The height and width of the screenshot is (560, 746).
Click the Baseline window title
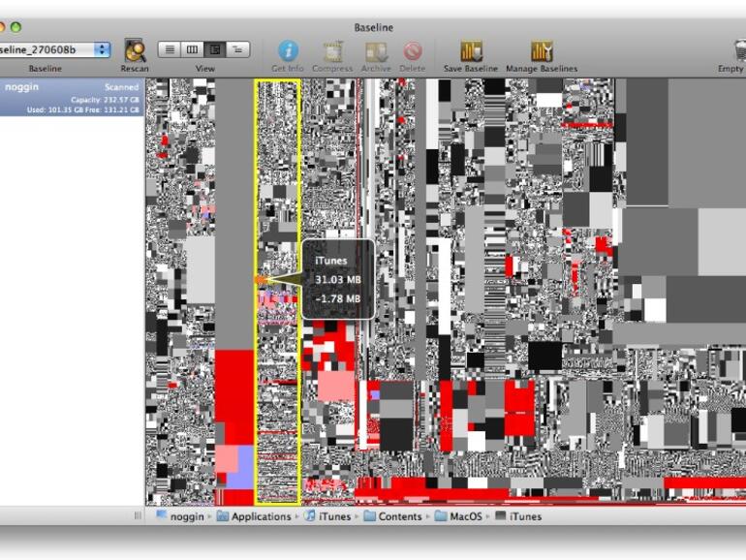point(373,27)
